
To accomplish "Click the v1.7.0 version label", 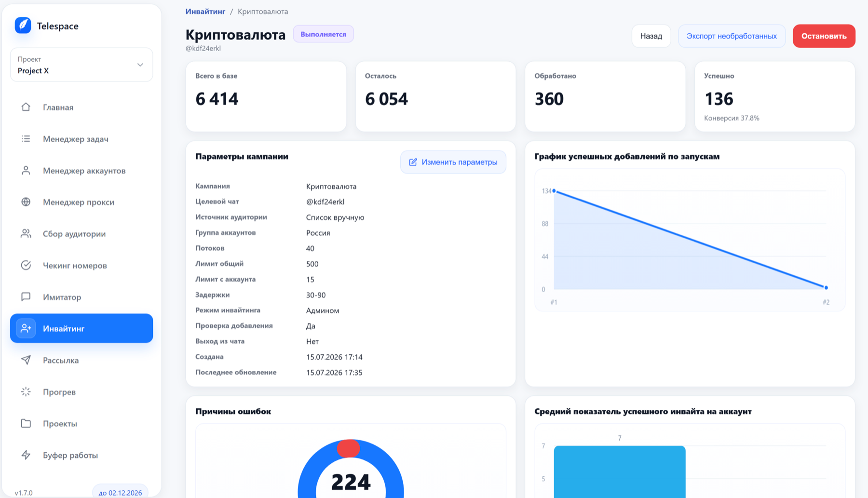I will [24, 493].
